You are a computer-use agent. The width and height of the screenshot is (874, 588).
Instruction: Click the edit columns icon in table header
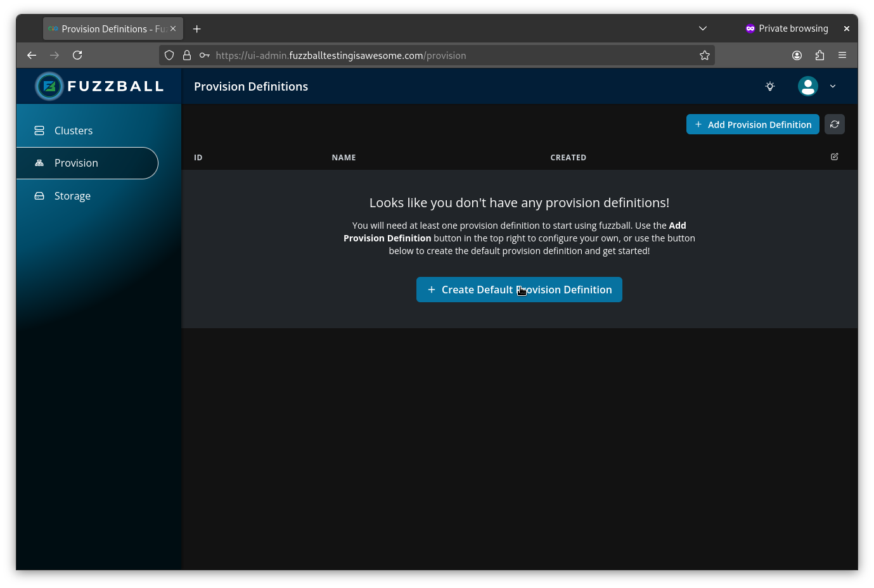[835, 157]
